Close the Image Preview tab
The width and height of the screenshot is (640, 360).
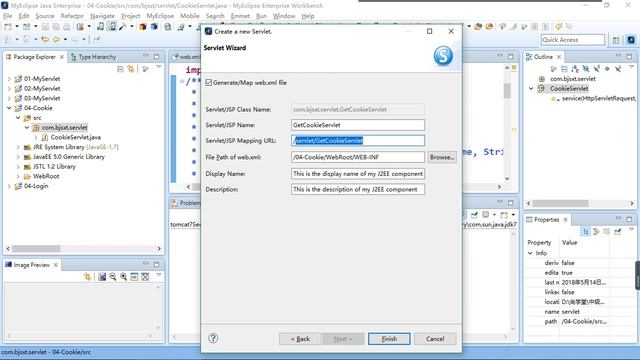coord(56,265)
